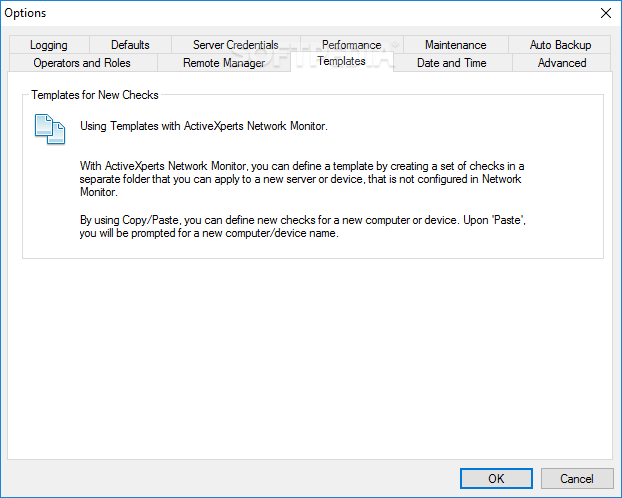Go to the Performance tab

(x=351, y=45)
